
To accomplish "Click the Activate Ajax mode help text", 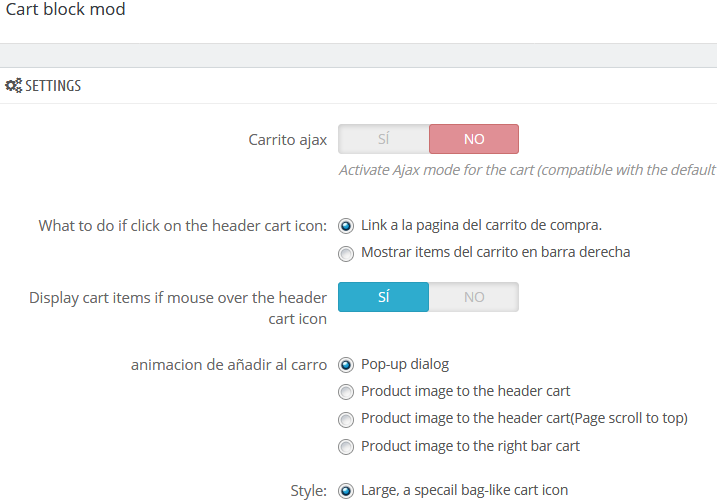I will pyautogui.click(x=527, y=170).
